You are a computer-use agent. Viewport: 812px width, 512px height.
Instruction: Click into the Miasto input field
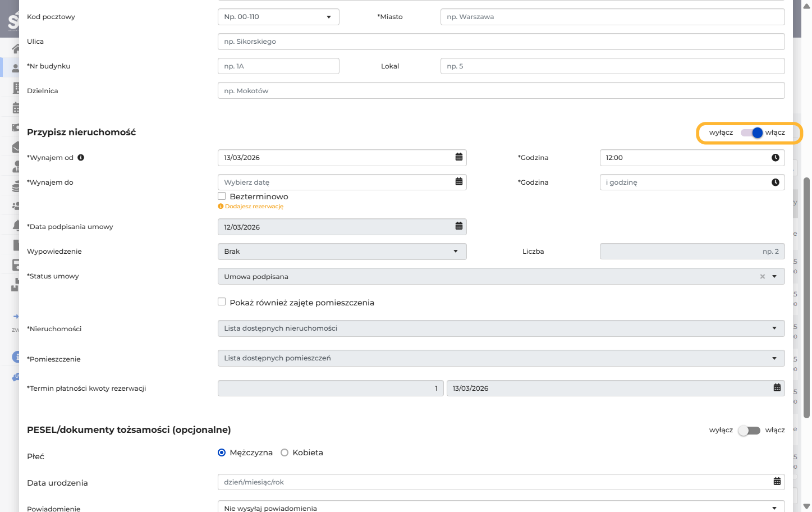pos(612,17)
